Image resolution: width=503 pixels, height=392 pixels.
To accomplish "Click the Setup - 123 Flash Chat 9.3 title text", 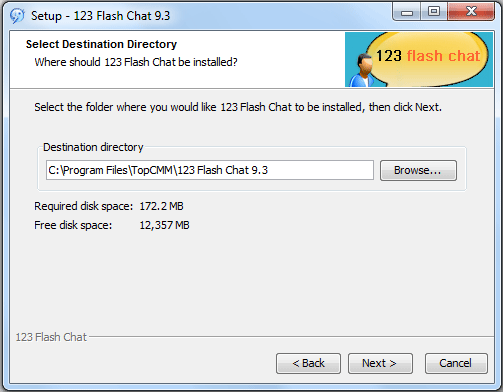I will coord(100,16).
